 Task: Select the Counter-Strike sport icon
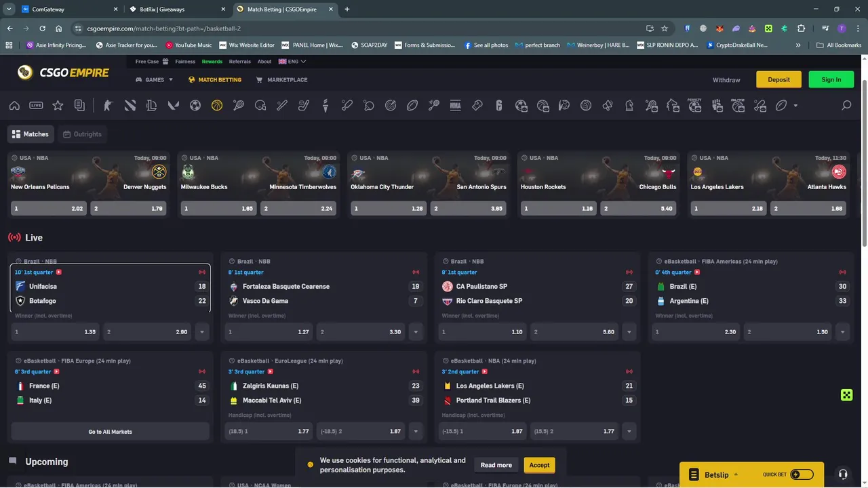(x=108, y=106)
